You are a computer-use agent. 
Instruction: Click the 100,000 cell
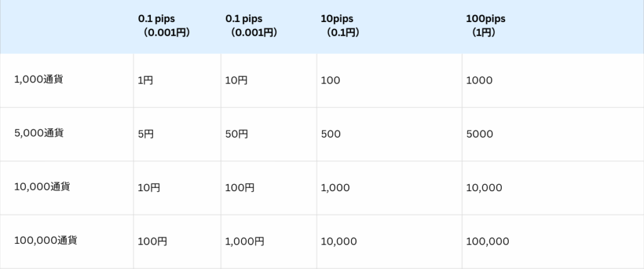pos(488,241)
